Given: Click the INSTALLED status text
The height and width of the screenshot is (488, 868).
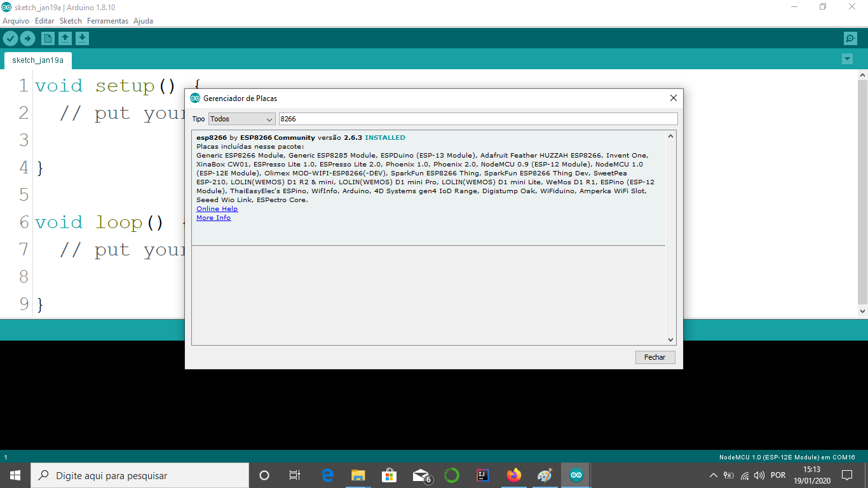Looking at the screenshot, I should (x=385, y=137).
